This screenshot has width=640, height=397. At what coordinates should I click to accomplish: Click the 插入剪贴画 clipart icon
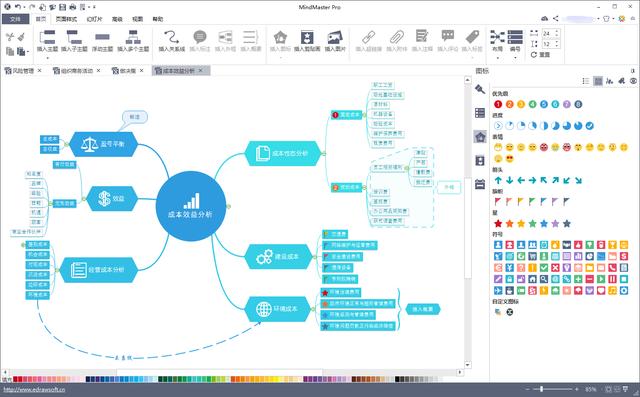pyautogui.click(x=307, y=41)
